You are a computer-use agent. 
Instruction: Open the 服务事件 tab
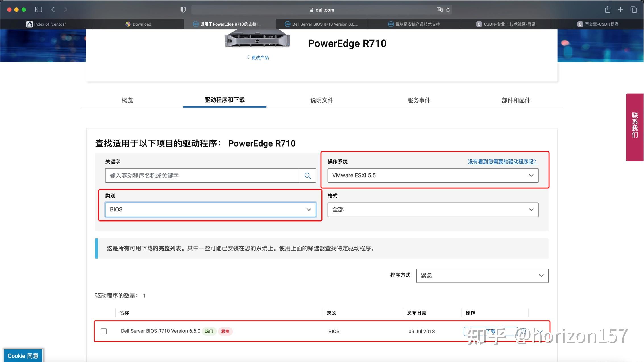(x=419, y=100)
